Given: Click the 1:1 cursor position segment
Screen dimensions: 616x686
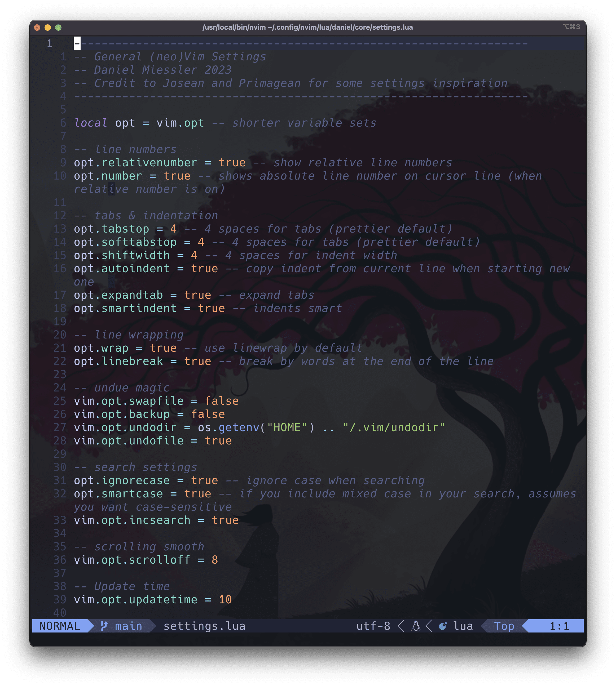Looking at the screenshot, I should point(560,626).
